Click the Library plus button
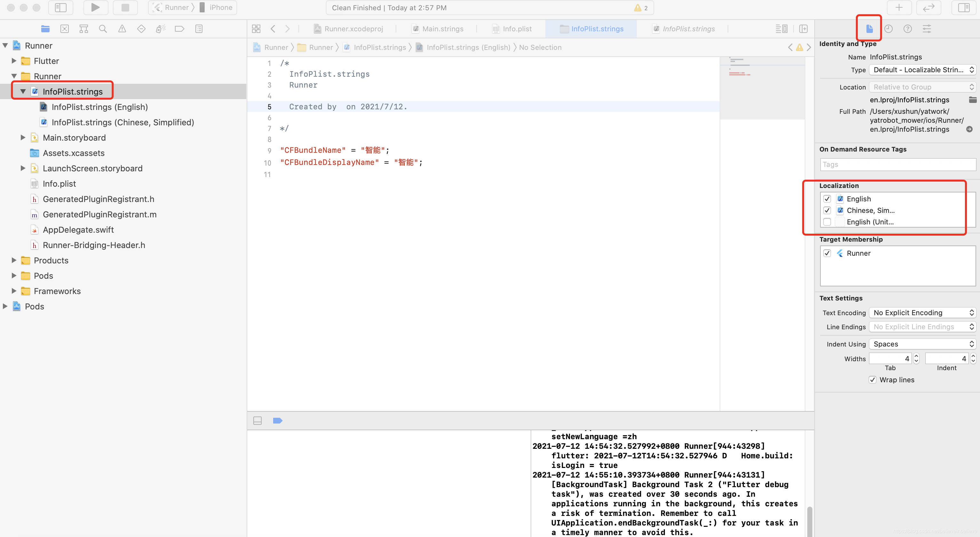The width and height of the screenshot is (980, 537). coord(898,8)
